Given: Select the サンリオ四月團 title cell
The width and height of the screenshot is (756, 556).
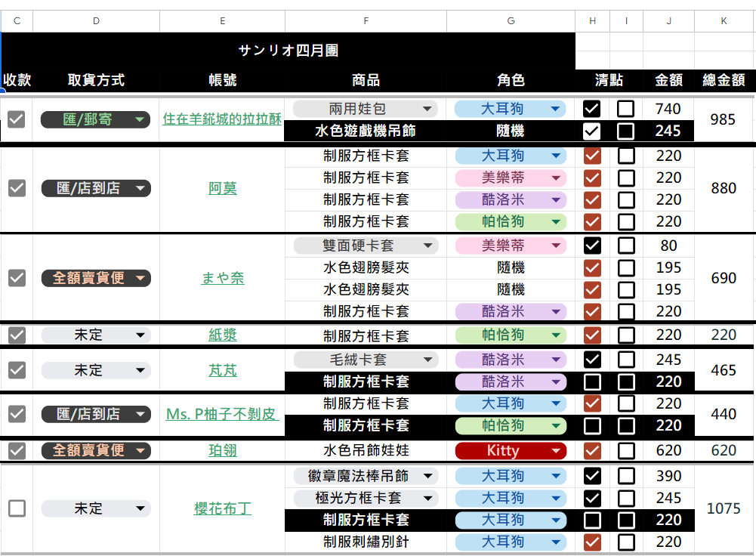Looking at the screenshot, I should (289, 50).
